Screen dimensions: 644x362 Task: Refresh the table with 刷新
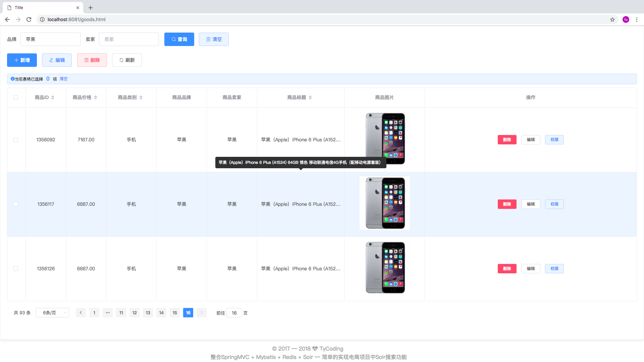click(x=127, y=60)
